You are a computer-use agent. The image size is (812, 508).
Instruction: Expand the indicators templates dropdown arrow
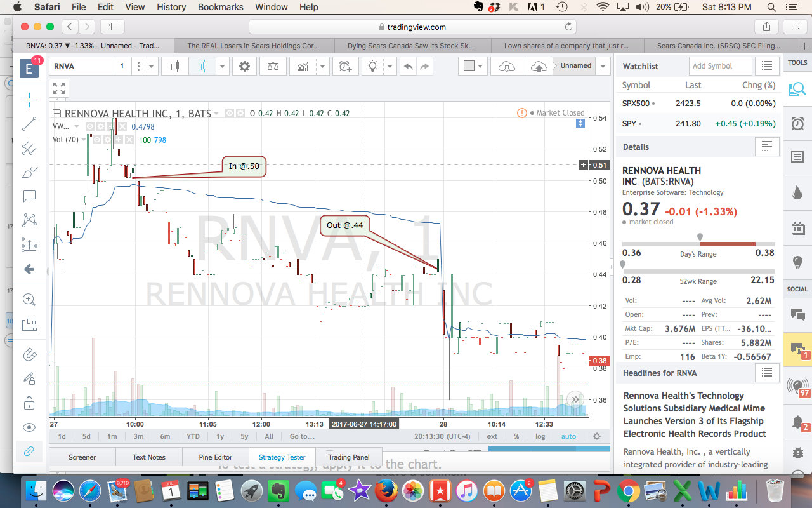pyautogui.click(x=322, y=66)
